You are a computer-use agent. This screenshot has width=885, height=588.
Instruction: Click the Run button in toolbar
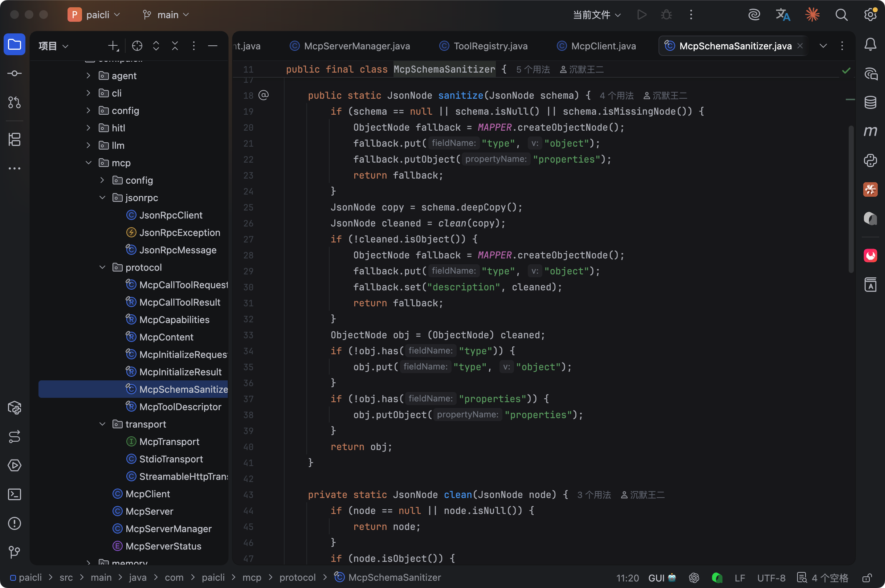coord(642,15)
